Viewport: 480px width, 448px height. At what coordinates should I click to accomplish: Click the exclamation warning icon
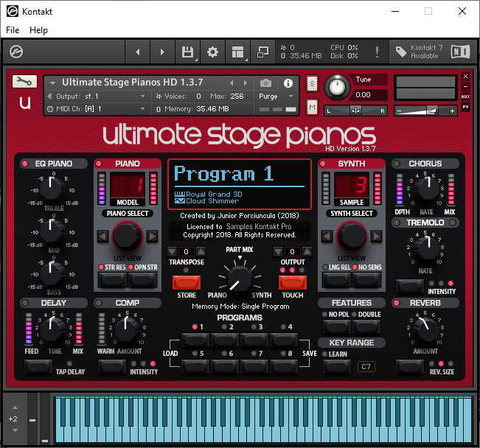(377, 52)
